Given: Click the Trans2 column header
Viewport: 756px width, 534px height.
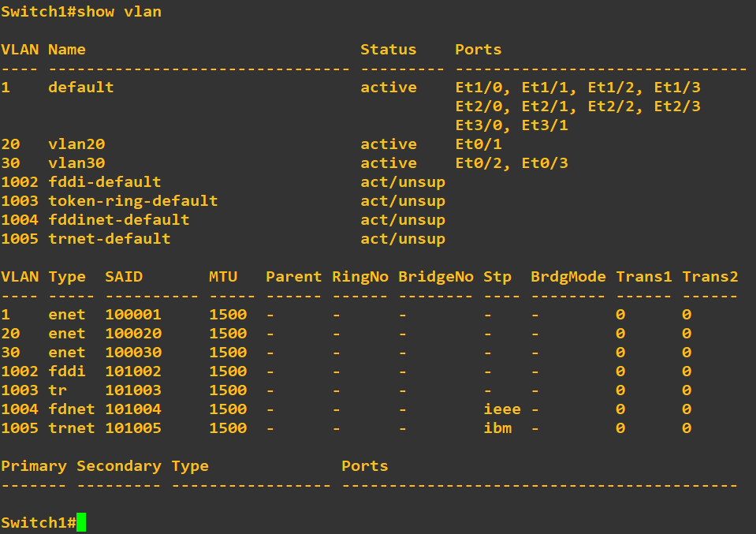Looking at the screenshot, I should click(x=710, y=277).
